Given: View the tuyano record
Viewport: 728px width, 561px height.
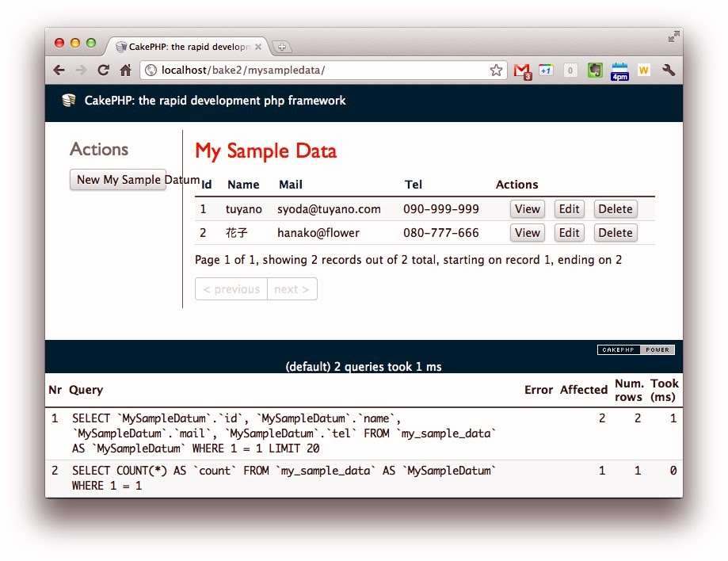Looking at the screenshot, I should (527, 209).
